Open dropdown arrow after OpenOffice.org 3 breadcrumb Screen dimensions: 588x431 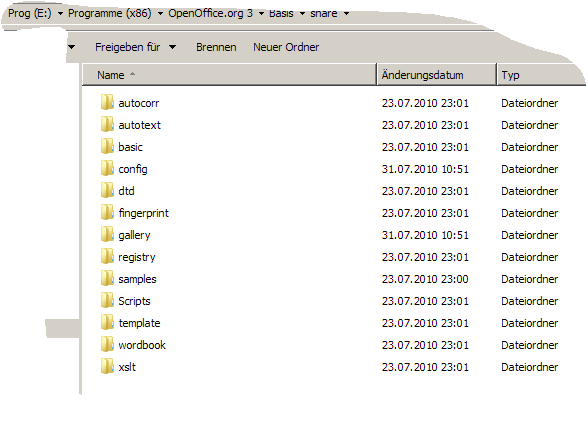(x=261, y=14)
